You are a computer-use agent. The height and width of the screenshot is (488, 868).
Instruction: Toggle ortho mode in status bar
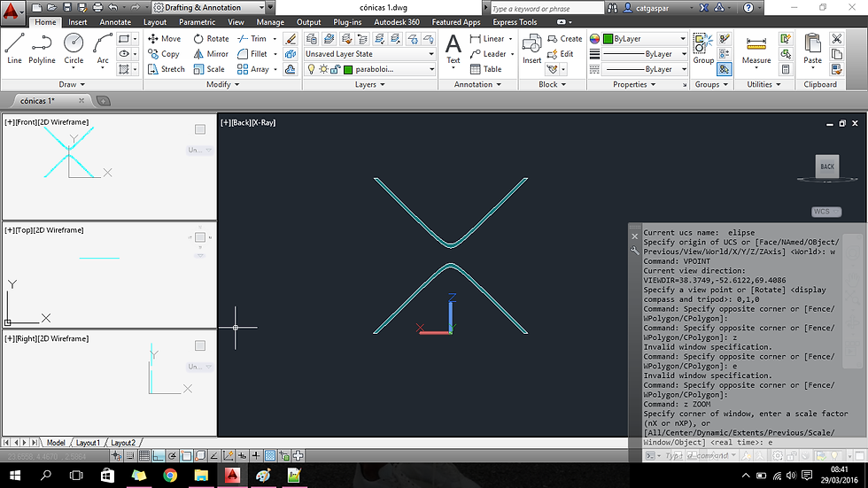point(159,456)
